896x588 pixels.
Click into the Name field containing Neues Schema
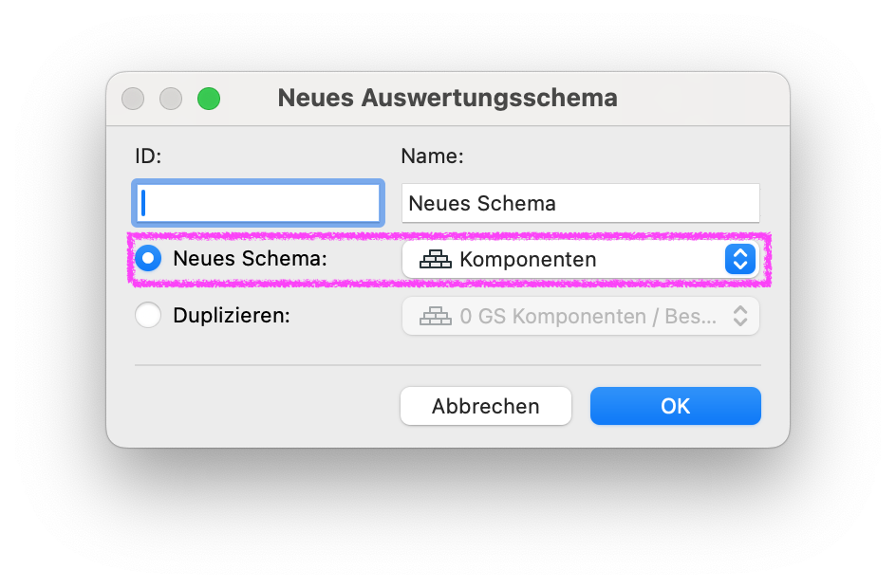[x=581, y=203]
